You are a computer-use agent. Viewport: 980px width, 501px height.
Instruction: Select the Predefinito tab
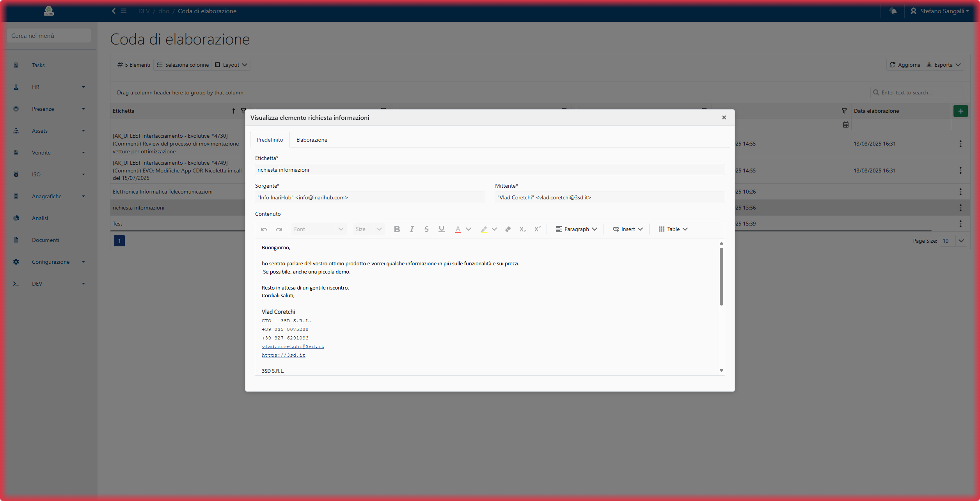coord(270,140)
